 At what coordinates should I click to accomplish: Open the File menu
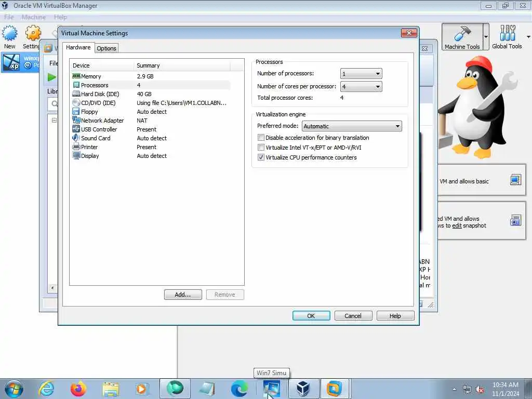click(9, 17)
